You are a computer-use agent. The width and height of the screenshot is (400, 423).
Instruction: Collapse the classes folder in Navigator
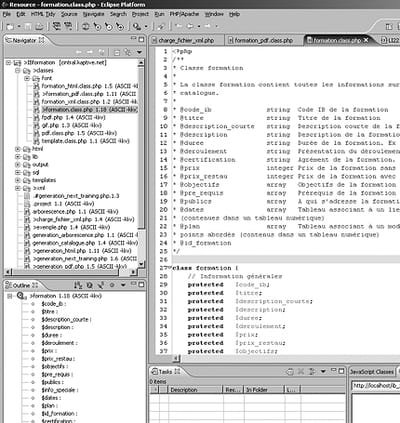pyautogui.click(x=17, y=70)
